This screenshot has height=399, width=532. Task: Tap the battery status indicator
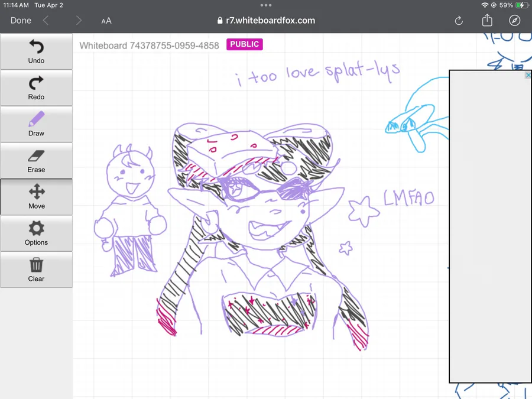(522, 5)
